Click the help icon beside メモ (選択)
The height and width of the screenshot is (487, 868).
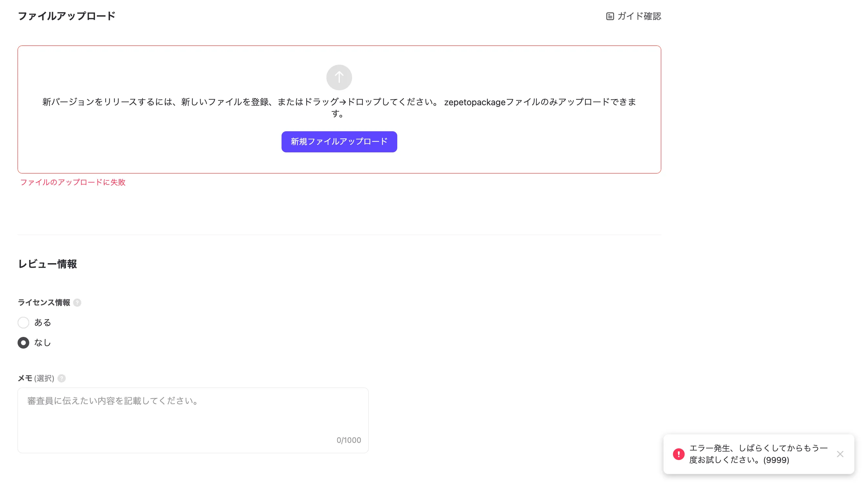click(x=62, y=378)
